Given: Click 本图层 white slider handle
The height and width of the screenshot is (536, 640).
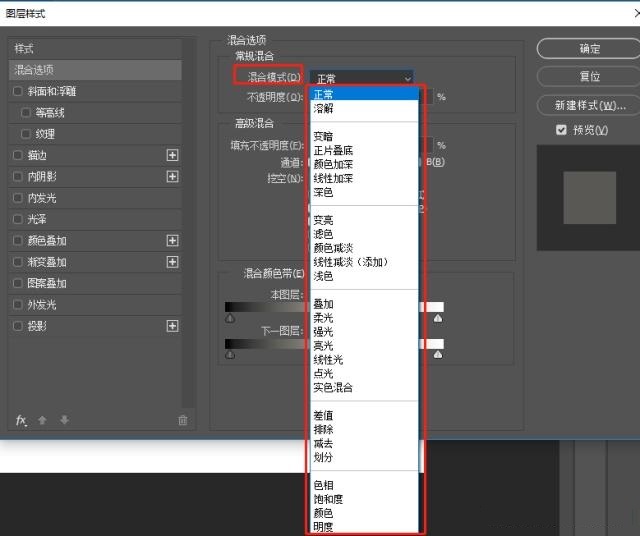Looking at the screenshot, I should click(438, 318).
